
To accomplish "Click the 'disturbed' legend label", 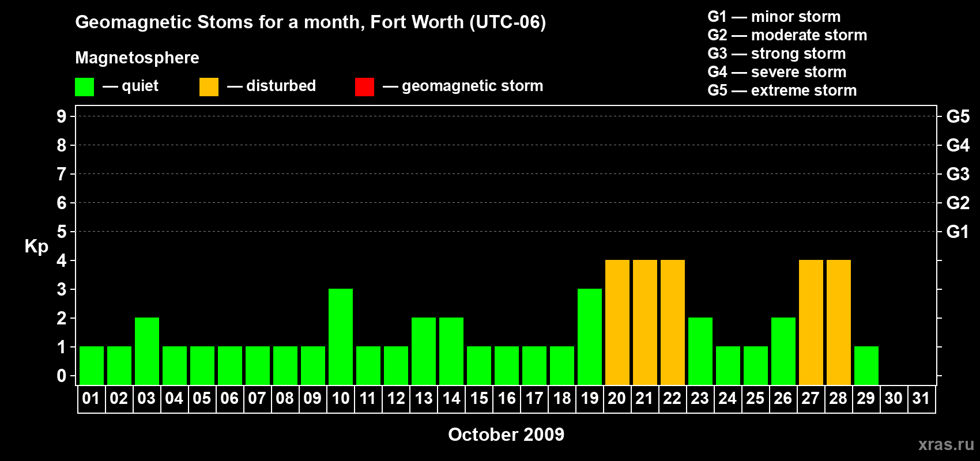I will tap(281, 86).
